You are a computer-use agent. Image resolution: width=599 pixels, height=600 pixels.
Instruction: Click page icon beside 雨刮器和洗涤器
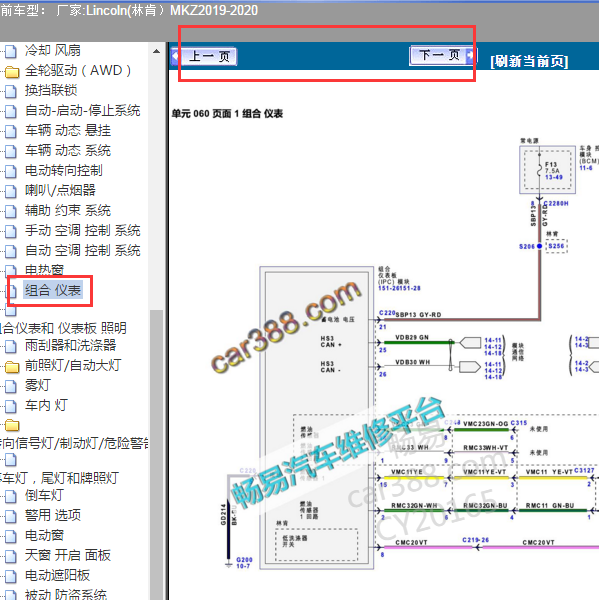pyautogui.click(x=11, y=346)
